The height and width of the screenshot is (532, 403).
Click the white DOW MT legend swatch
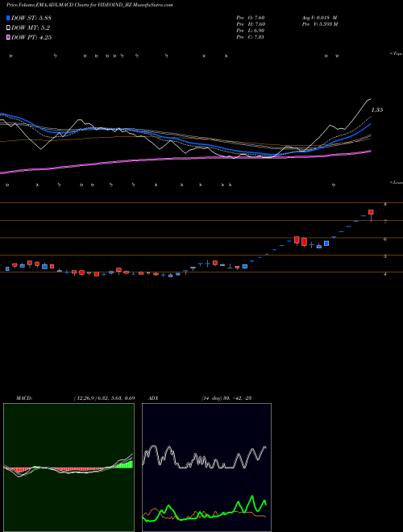[x=8, y=28]
